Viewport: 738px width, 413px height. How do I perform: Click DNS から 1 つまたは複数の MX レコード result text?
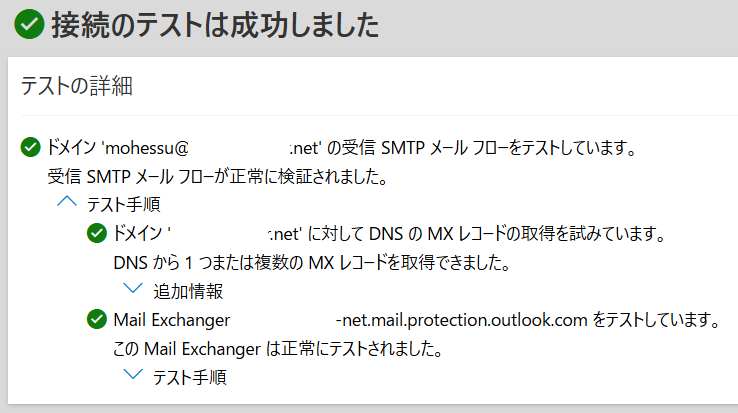312,262
